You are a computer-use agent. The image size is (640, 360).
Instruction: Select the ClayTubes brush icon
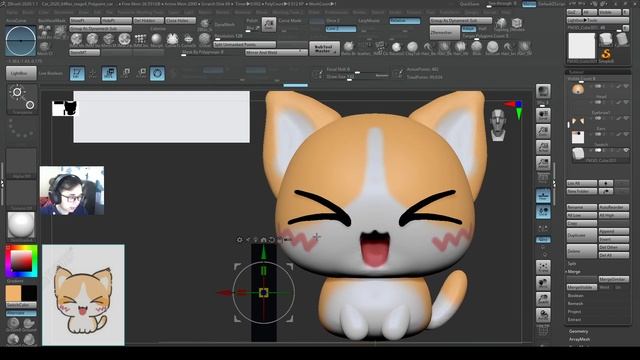pos(412,47)
